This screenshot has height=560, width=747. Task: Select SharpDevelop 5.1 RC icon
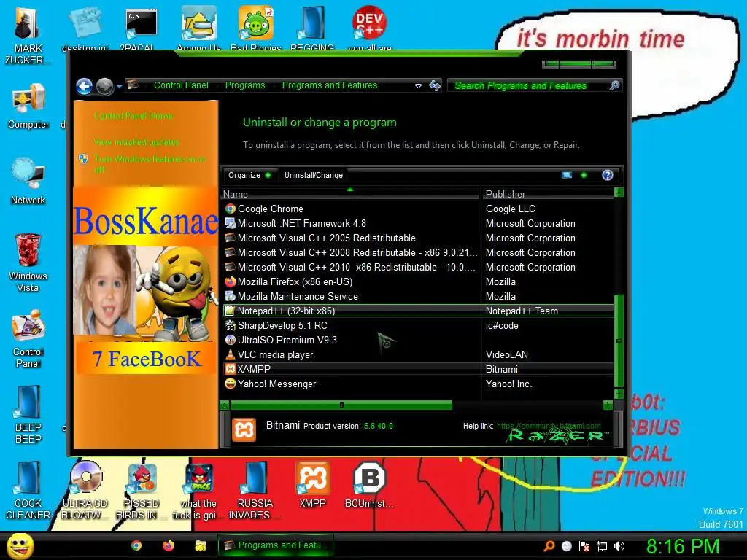click(230, 326)
